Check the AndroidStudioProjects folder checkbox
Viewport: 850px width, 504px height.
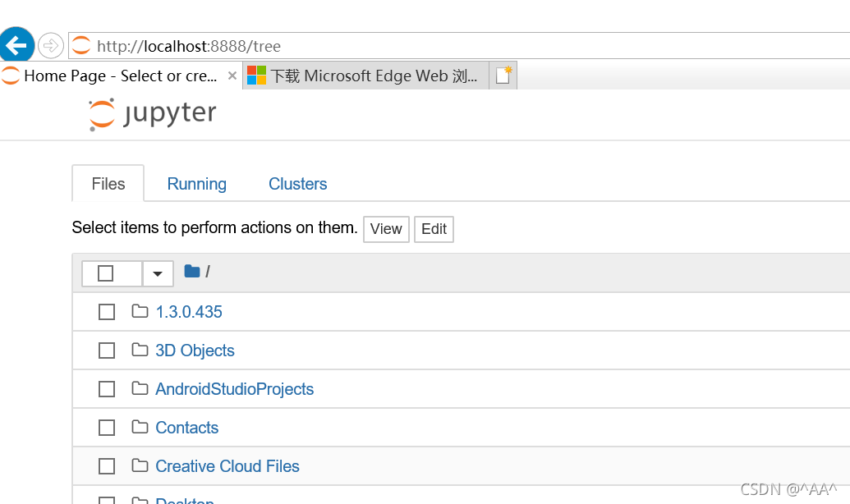pyautogui.click(x=107, y=389)
